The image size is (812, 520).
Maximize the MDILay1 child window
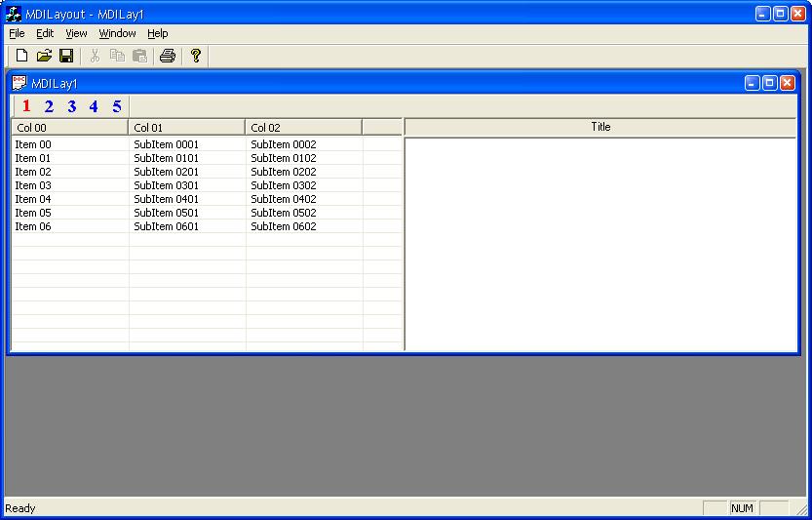pos(769,83)
